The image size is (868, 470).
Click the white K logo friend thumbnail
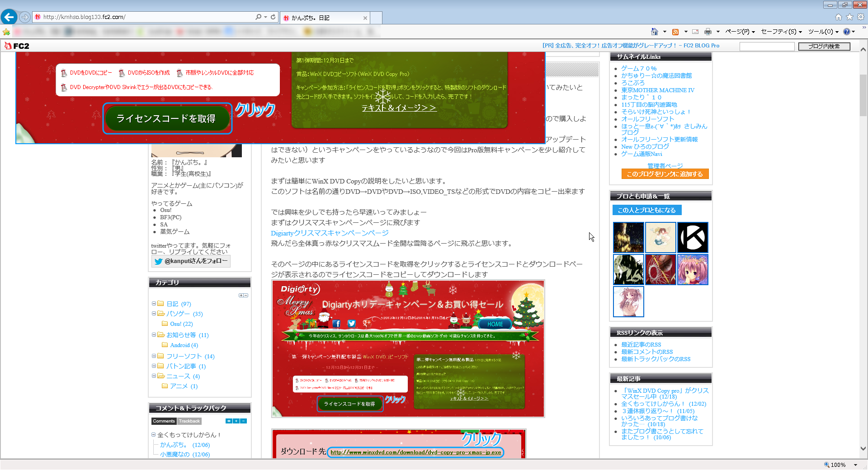pyautogui.click(x=693, y=237)
